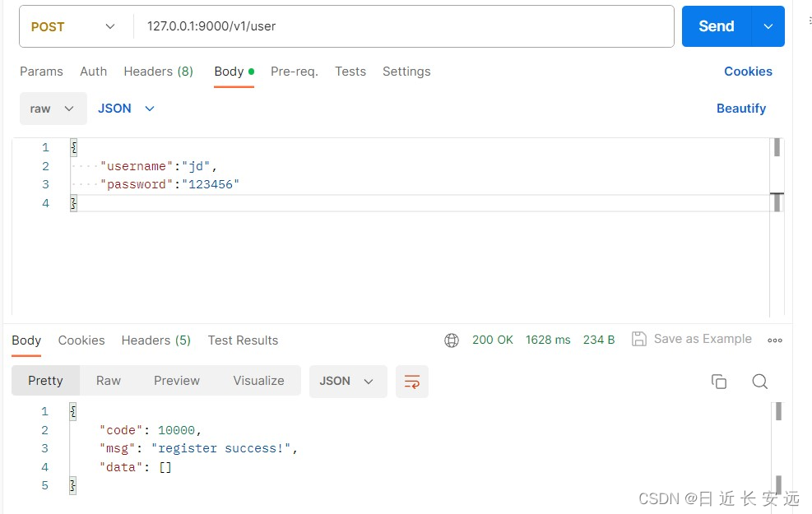Select the Visualize response view
The width and height of the screenshot is (812, 514).
pyautogui.click(x=258, y=381)
